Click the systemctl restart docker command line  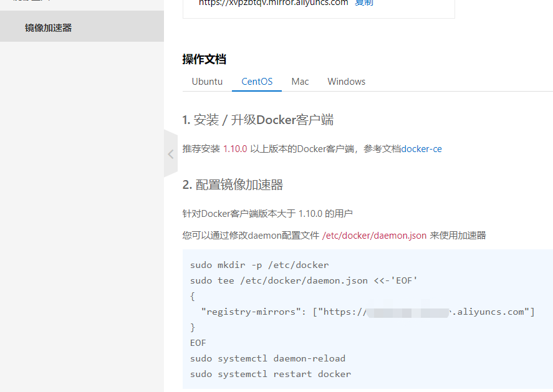click(271, 374)
